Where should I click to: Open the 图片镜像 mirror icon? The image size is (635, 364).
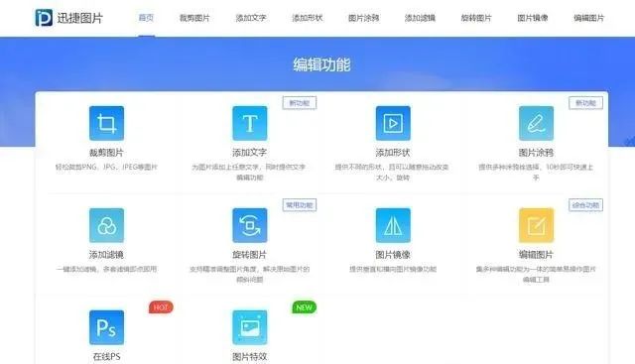[393, 225]
